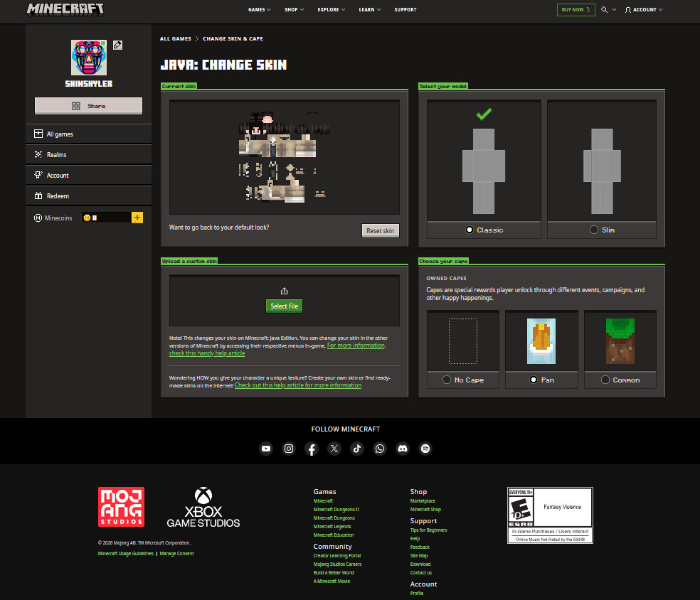The height and width of the screenshot is (600, 700).
Task: Open 'Check out this help article' link
Action: 298,385
